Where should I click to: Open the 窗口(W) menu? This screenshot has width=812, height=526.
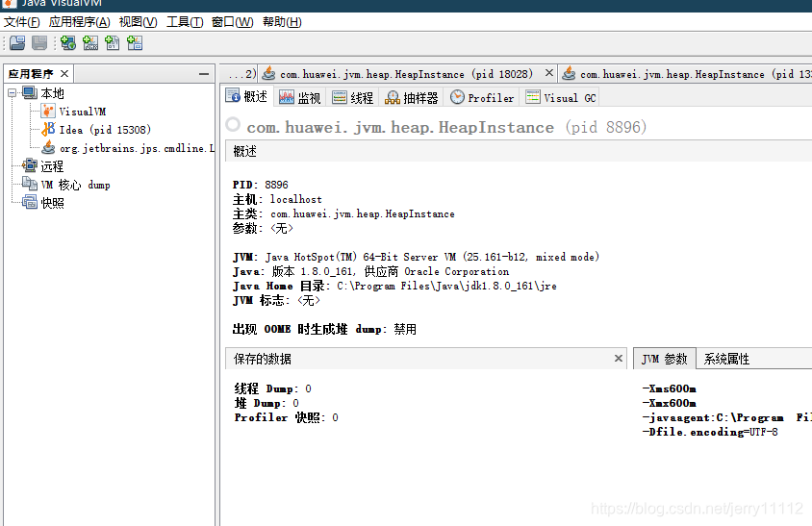click(233, 22)
